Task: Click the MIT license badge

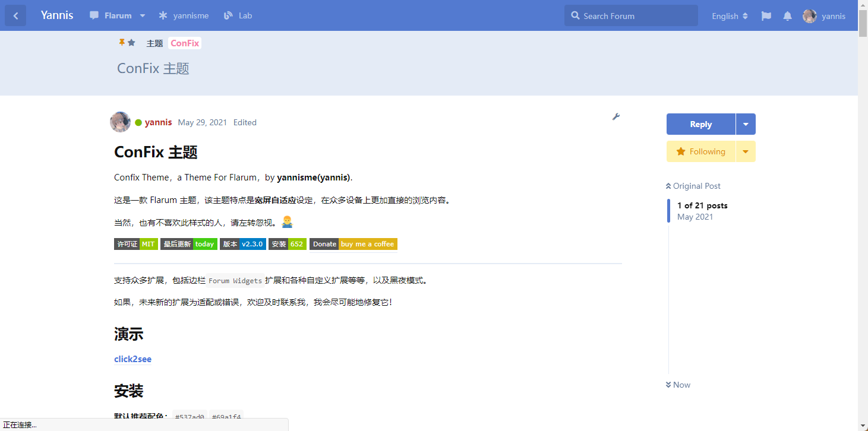Action: tap(136, 244)
